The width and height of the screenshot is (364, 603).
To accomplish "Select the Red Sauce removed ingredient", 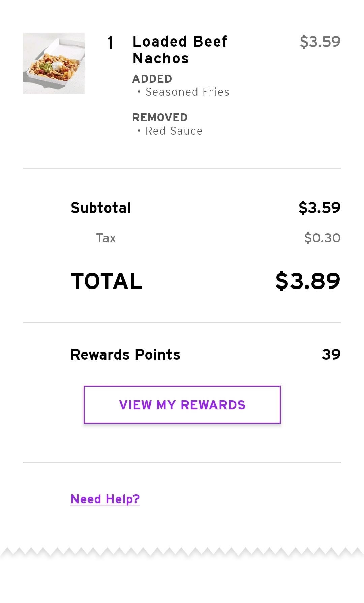I will click(x=174, y=131).
